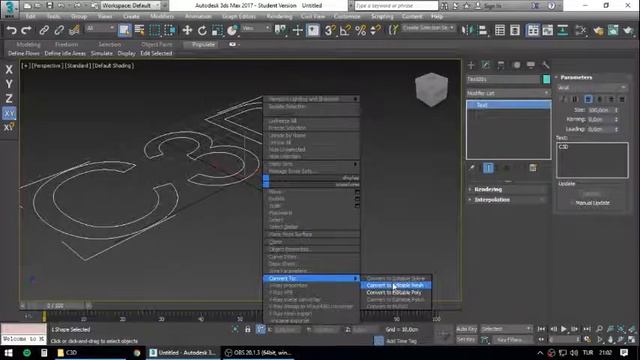
Task: Open the Schematic View icon
Action: tap(563, 30)
